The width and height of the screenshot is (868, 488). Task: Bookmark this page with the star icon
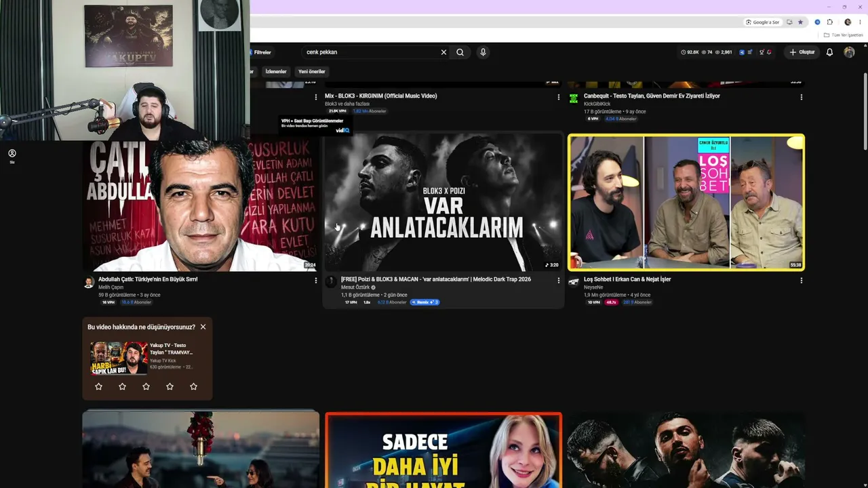pos(800,22)
